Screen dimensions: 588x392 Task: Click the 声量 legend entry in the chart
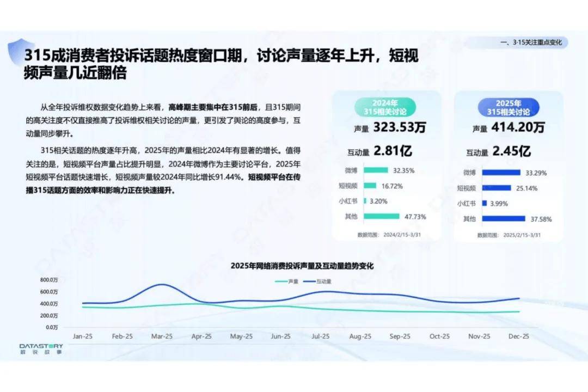[287, 281]
